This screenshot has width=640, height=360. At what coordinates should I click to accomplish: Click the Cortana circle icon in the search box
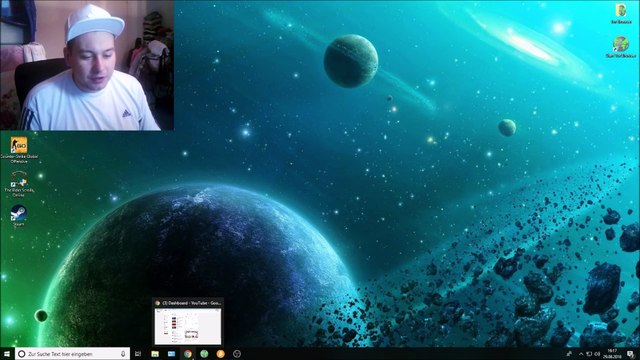[22, 354]
